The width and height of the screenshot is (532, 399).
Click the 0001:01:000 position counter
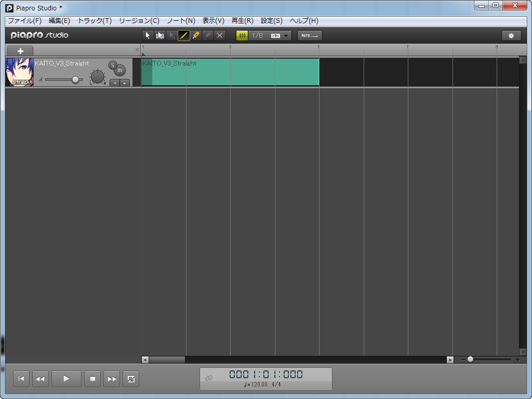pos(266,375)
